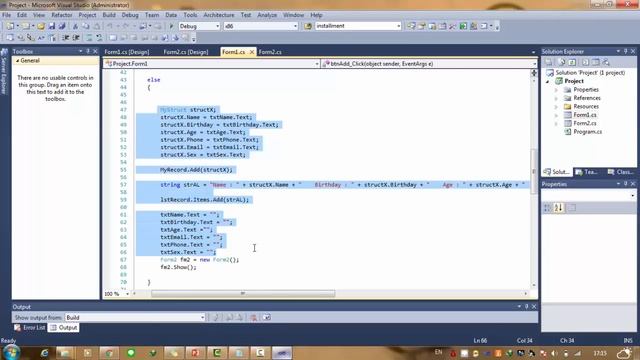This screenshot has width=640, height=360.
Task: Click Solution Explorer Refresh toolbar icon
Action: [572, 62]
